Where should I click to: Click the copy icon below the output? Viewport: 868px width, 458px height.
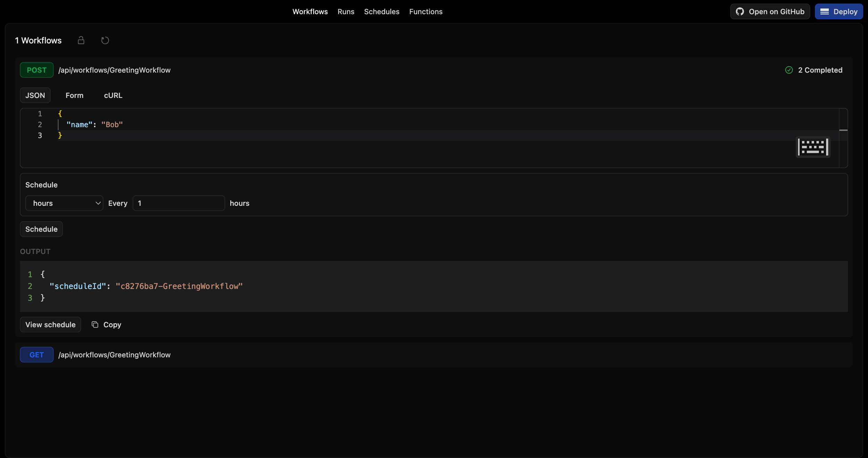(x=95, y=324)
